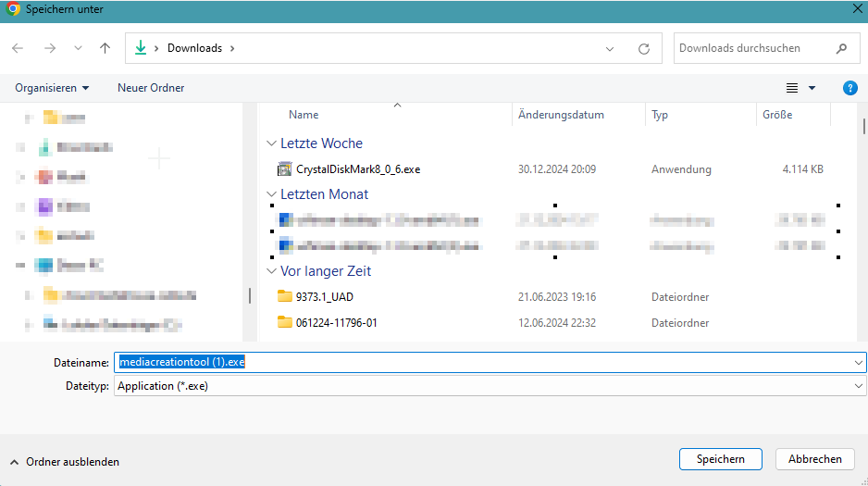The height and width of the screenshot is (486, 868).
Task: Select the Downloads breadcrumb in address bar
Action: pos(195,48)
